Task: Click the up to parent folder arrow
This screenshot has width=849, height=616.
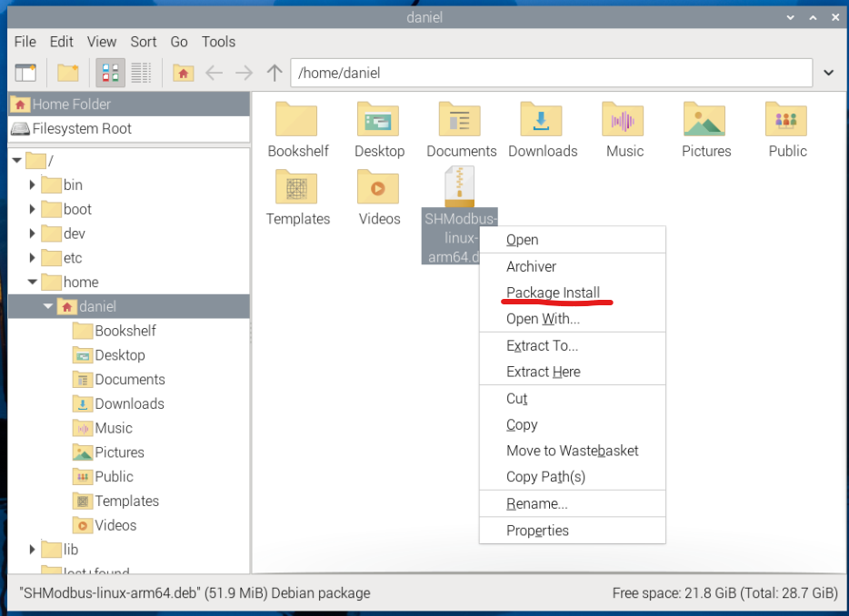Action: coord(275,73)
